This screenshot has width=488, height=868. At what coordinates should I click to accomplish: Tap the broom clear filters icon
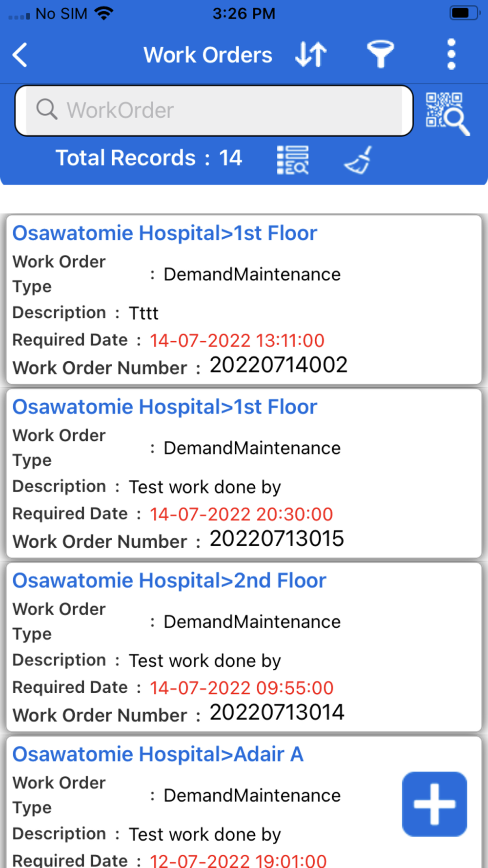pos(358,160)
